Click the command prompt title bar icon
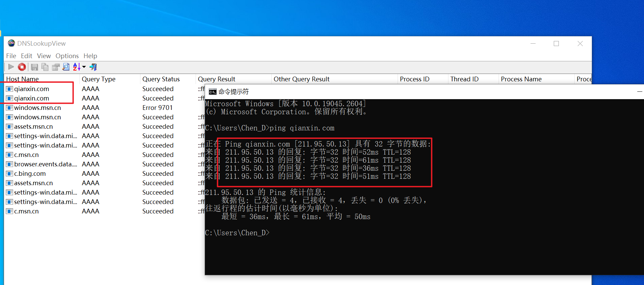644x285 pixels. 212,92
